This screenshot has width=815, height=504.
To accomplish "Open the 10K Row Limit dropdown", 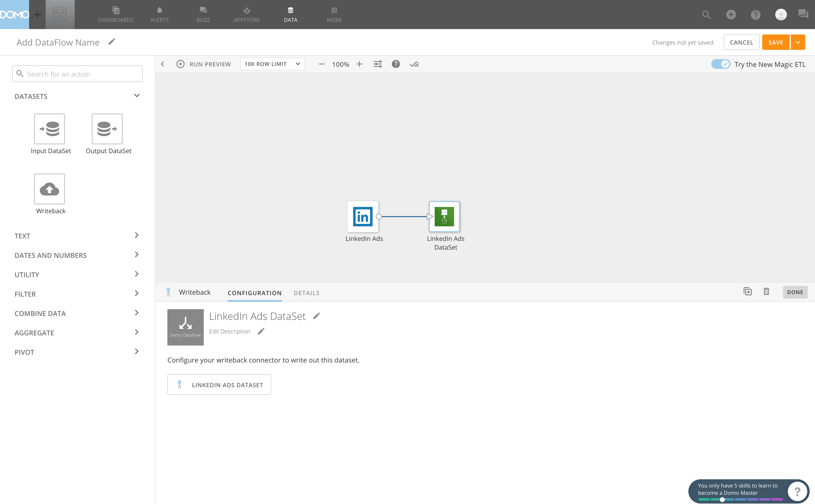I will coord(272,64).
